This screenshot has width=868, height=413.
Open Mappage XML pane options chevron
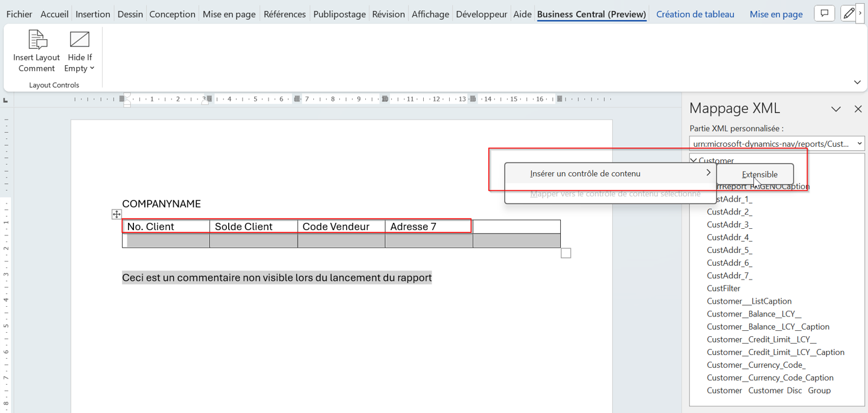[835, 109]
